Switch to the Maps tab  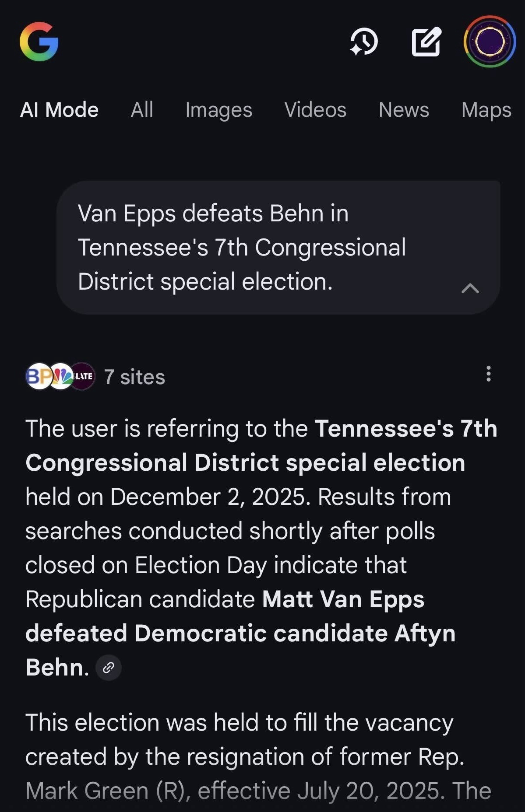tap(486, 110)
